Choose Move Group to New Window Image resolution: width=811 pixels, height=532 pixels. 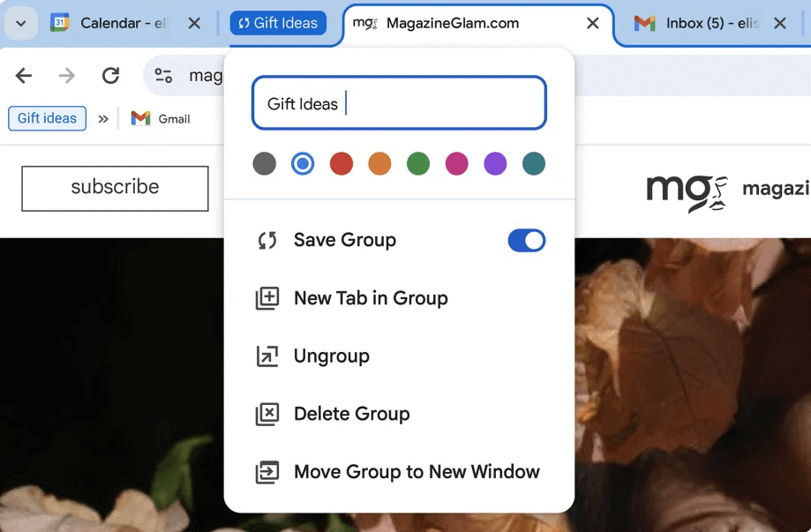[x=399, y=472]
